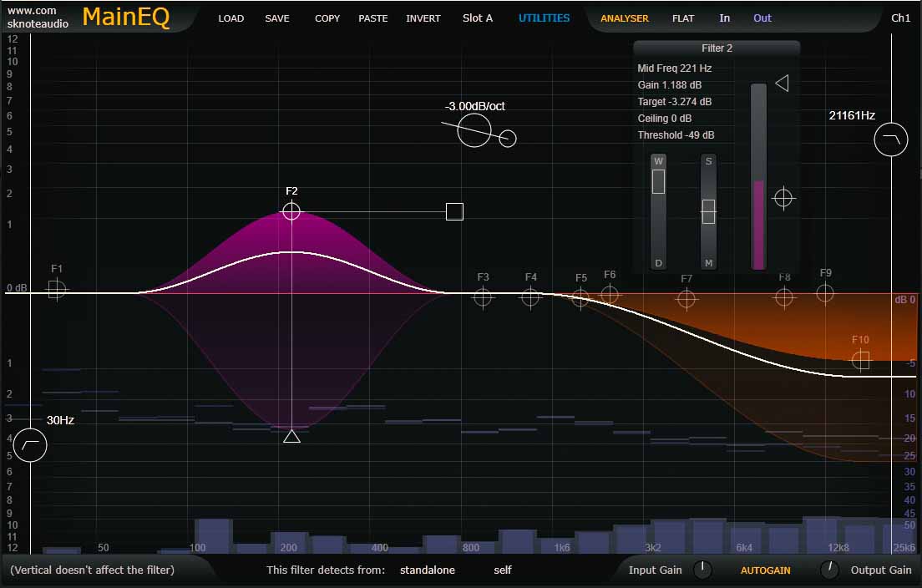Select the F7 filter node
Viewport: 922px width, 588px height.
click(x=686, y=298)
